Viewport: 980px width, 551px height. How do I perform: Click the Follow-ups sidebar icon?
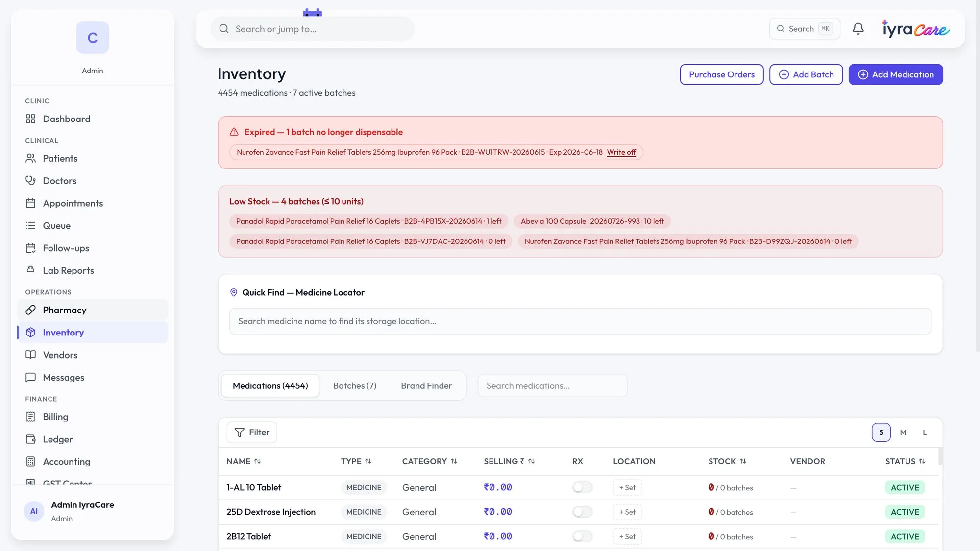click(x=30, y=248)
